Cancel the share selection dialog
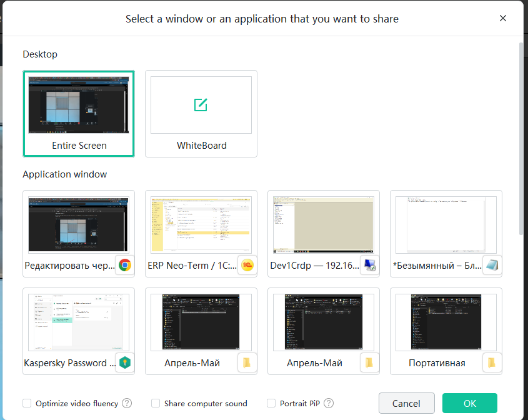The image size is (528, 420). (406, 403)
